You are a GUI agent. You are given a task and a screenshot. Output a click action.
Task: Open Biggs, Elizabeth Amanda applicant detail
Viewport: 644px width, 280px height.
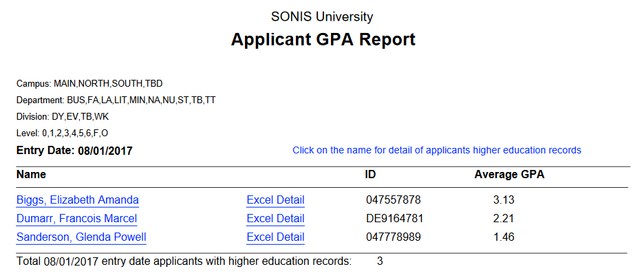tap(77, 200)
